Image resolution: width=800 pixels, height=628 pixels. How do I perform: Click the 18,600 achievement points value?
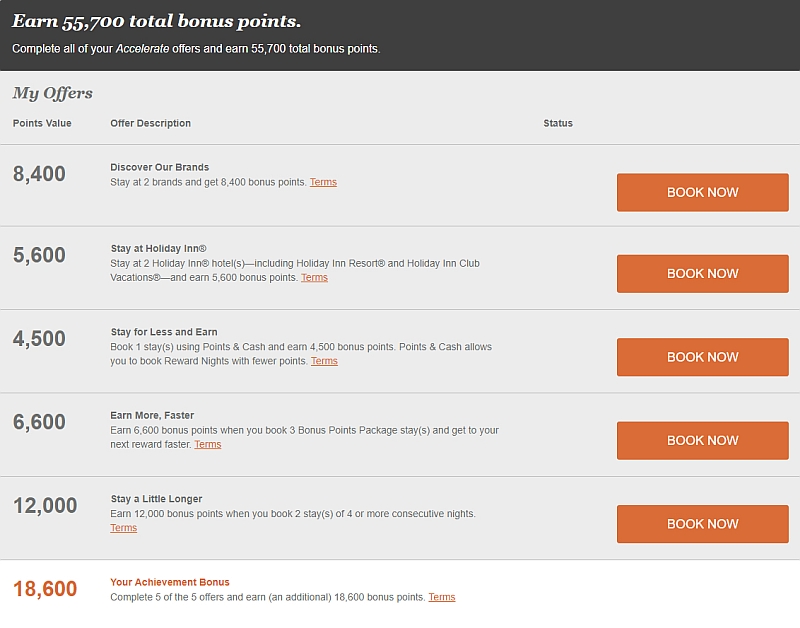(45, 589)
